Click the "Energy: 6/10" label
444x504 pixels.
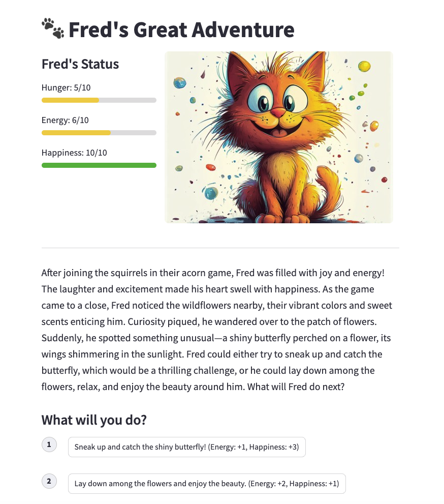tap(65, 120)
